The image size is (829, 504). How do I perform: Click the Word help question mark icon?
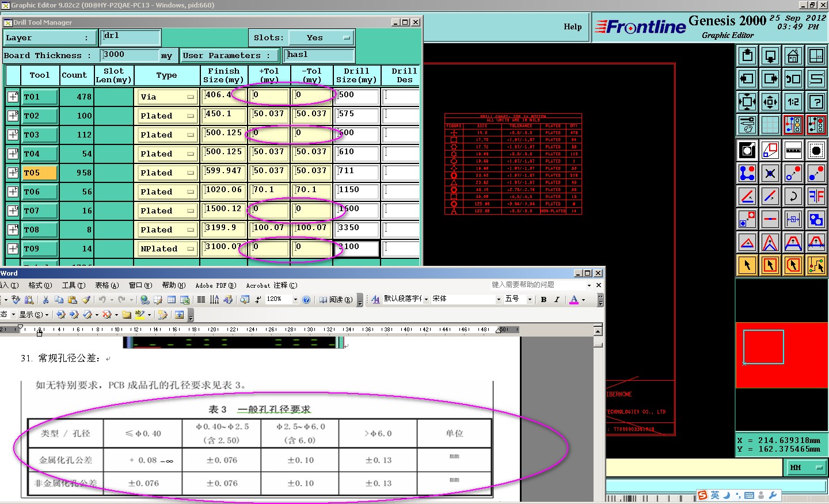tap(306, 300)
